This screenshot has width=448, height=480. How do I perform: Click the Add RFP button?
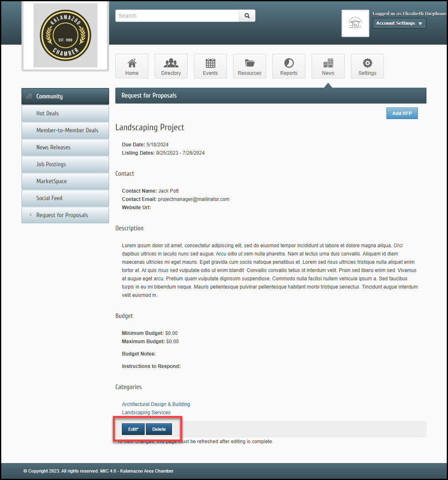[x=402, y=113]
